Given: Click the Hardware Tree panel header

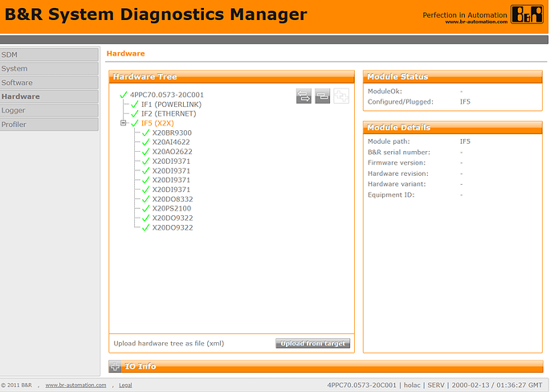Looking at the screenshot, I should [232, 76].
